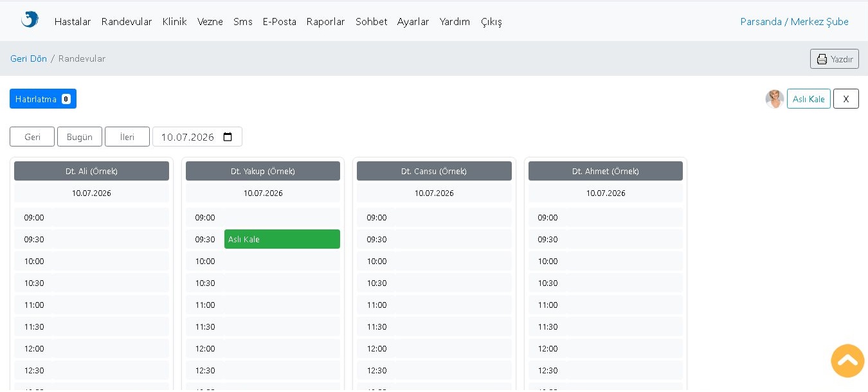Click the Dt. Ahmet (Örnek) header
This screenshot has width=868, height=392.
coord(606,171)
